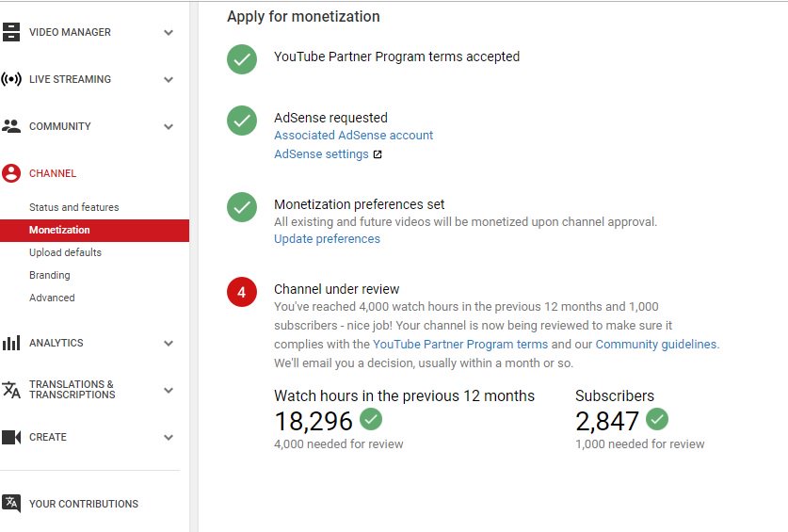Select the Channel menu heading
This screenshot has width=788, height=532.
click(53, 173)
